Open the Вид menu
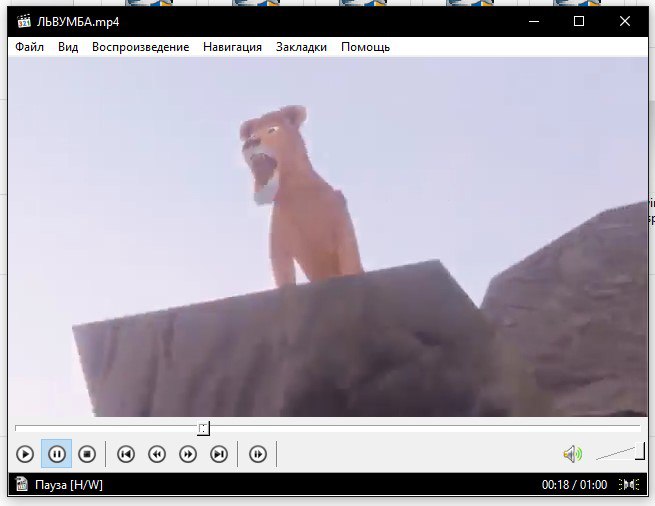 (x=68, y=47)
